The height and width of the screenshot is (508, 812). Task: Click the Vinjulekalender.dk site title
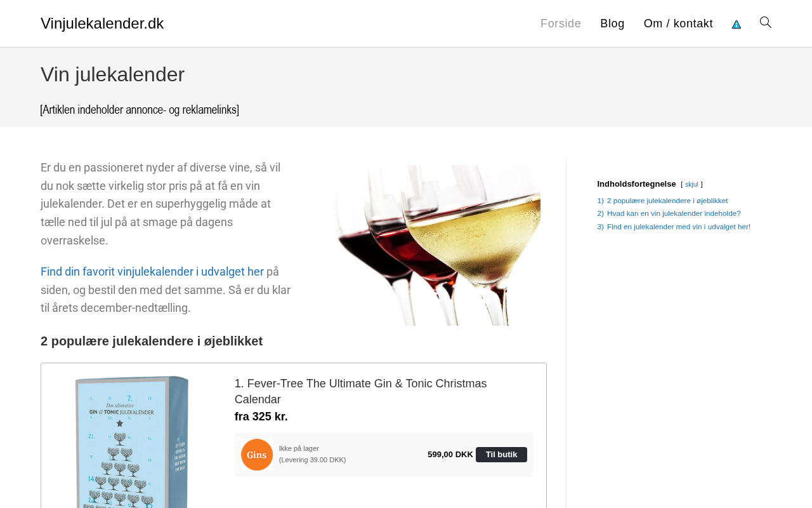102,23
